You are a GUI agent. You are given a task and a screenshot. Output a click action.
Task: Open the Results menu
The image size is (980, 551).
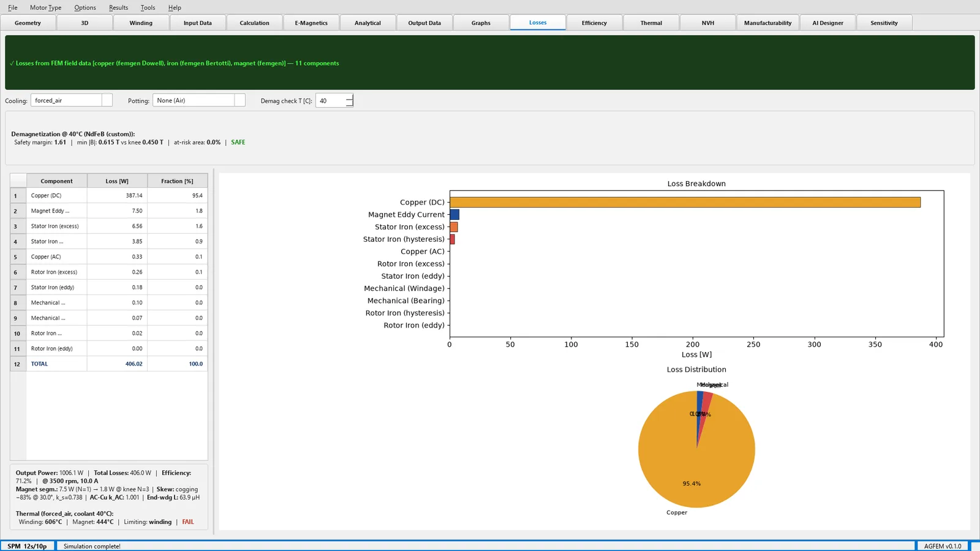pos(118,7)
